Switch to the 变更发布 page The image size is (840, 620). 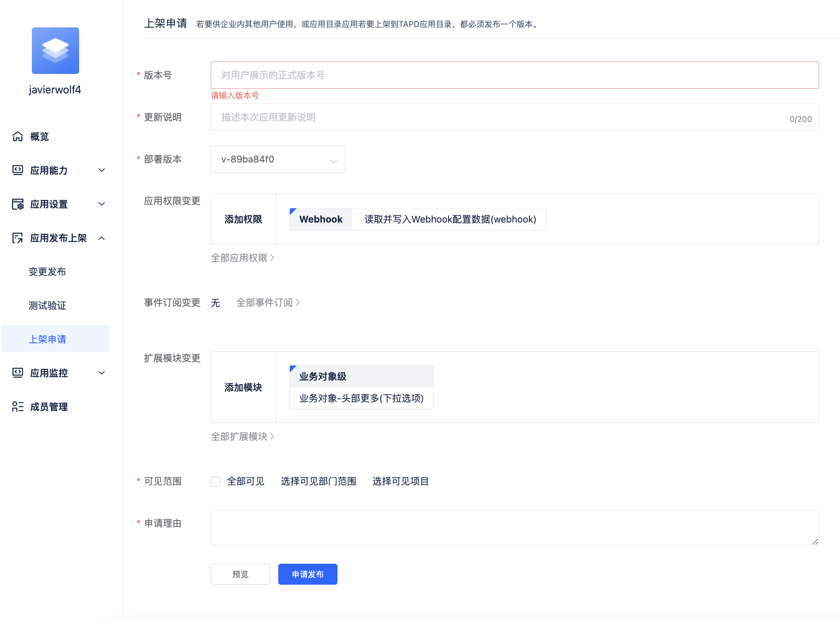click(48, 272)
